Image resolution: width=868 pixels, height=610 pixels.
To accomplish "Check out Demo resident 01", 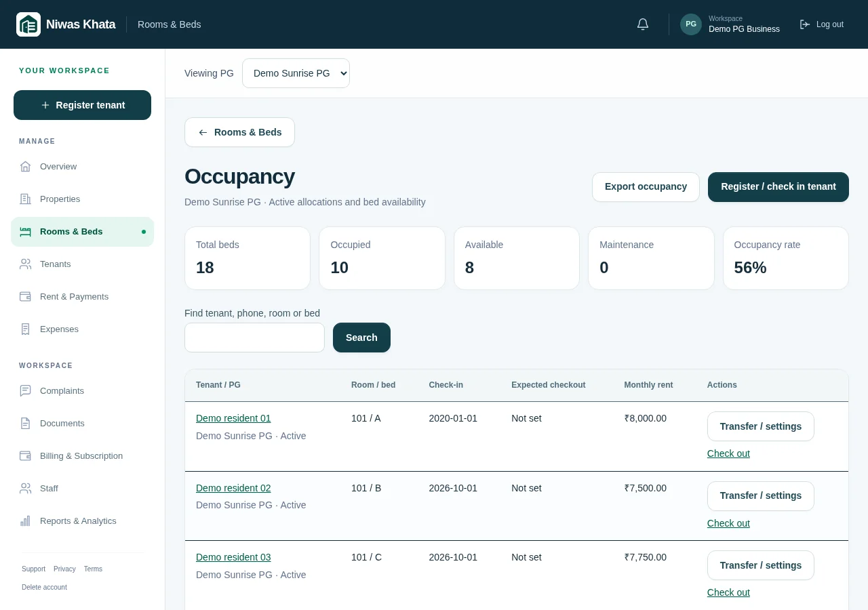I will click(728, 453).
